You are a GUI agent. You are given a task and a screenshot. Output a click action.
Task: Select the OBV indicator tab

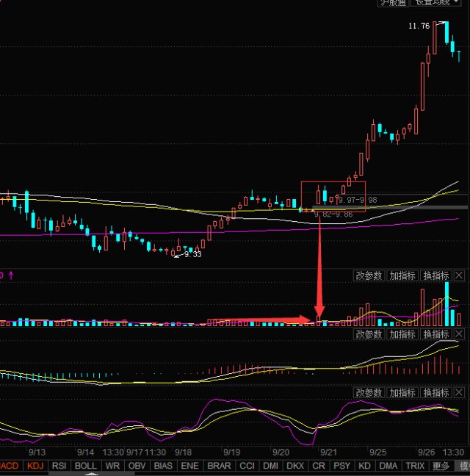point(137,466)
